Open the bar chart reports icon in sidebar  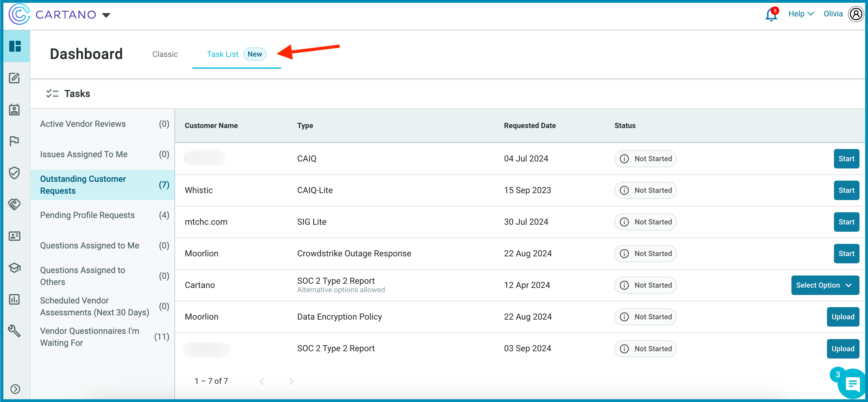click(15, 300)
